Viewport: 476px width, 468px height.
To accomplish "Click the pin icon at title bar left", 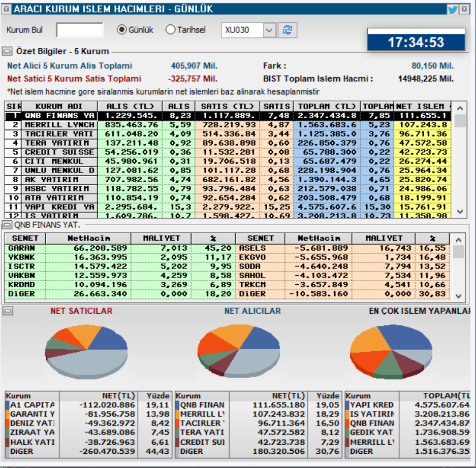I will (x=6, y=9).
